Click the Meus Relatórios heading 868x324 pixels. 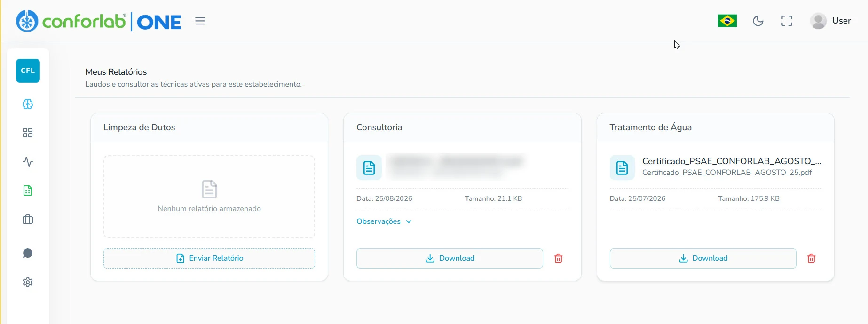tap(116, 72)
